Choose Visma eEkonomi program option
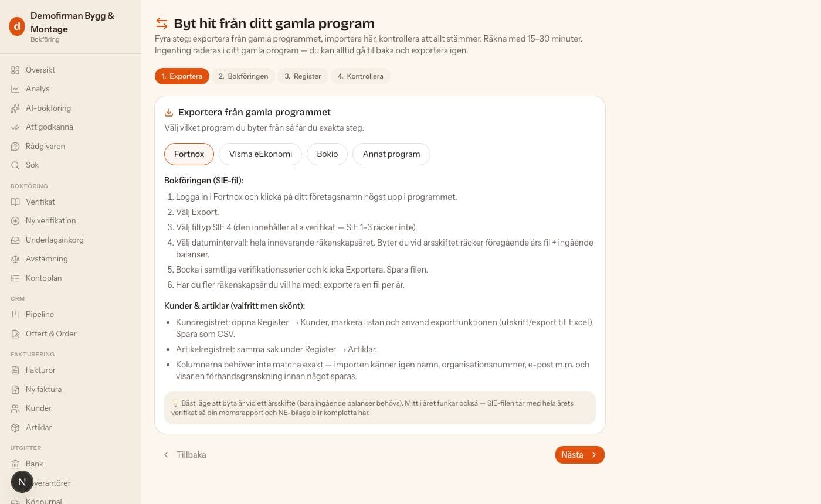The image size is (821, 504). coord(260,154)
